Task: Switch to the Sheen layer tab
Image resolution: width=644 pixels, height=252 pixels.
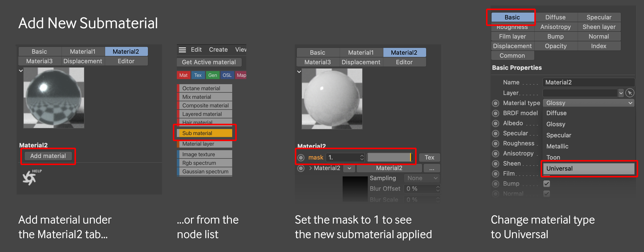Action: click(599, 27)
